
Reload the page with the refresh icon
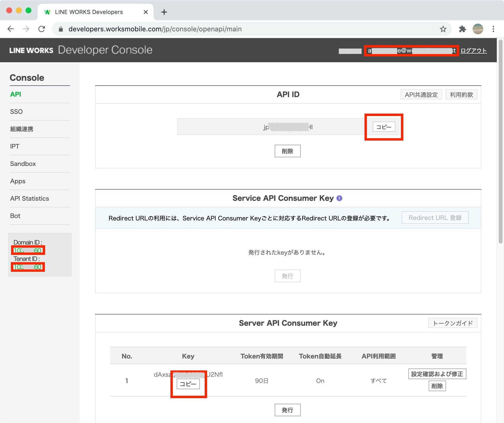[42, 29]
